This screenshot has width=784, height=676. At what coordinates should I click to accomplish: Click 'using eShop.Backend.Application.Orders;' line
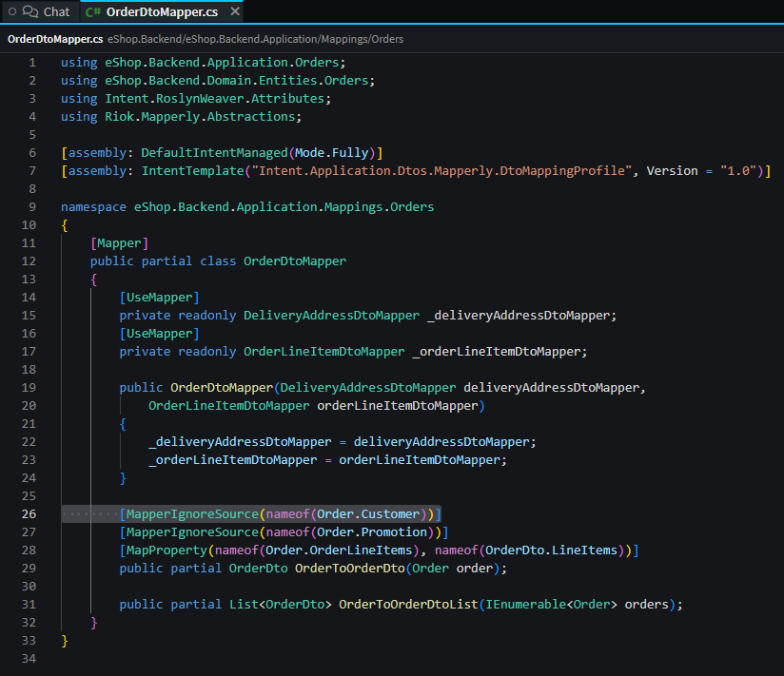pyautogui.click(x=203, y=63)
